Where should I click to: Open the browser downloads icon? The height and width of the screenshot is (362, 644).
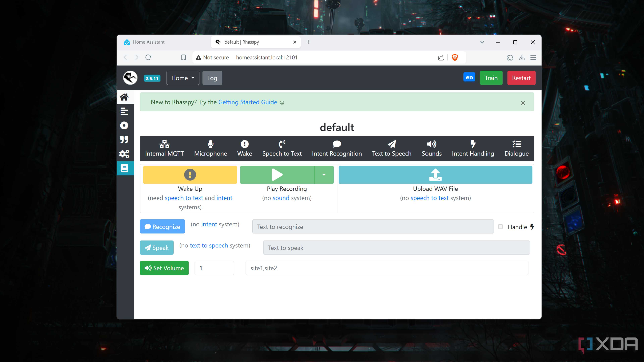pos(522,57)
